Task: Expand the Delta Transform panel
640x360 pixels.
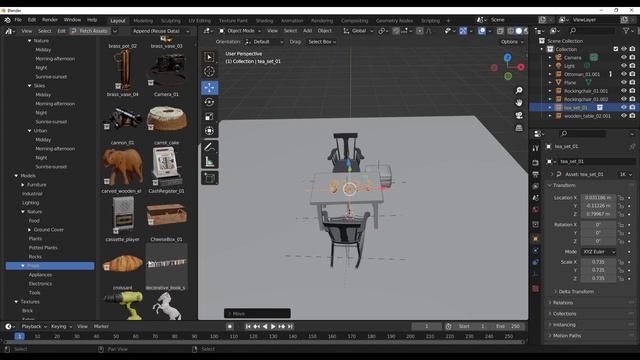Action: pos(576,292)
